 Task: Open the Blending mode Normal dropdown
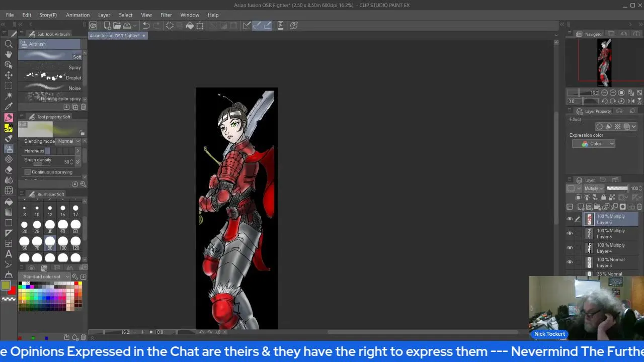69,141
